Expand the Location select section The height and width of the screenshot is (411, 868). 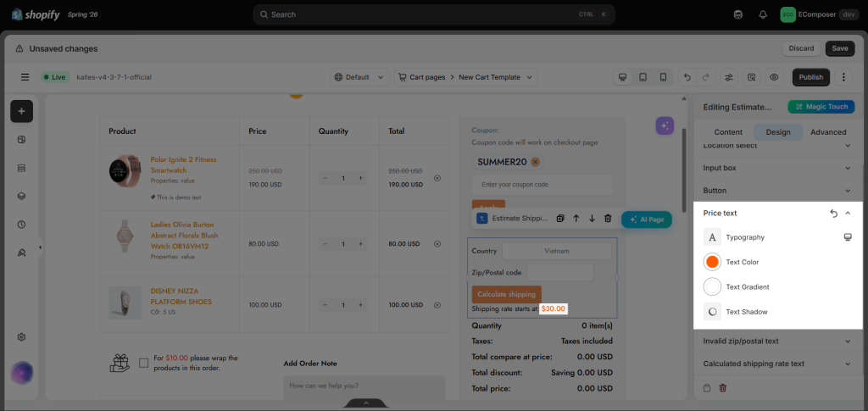pos(777,146)
